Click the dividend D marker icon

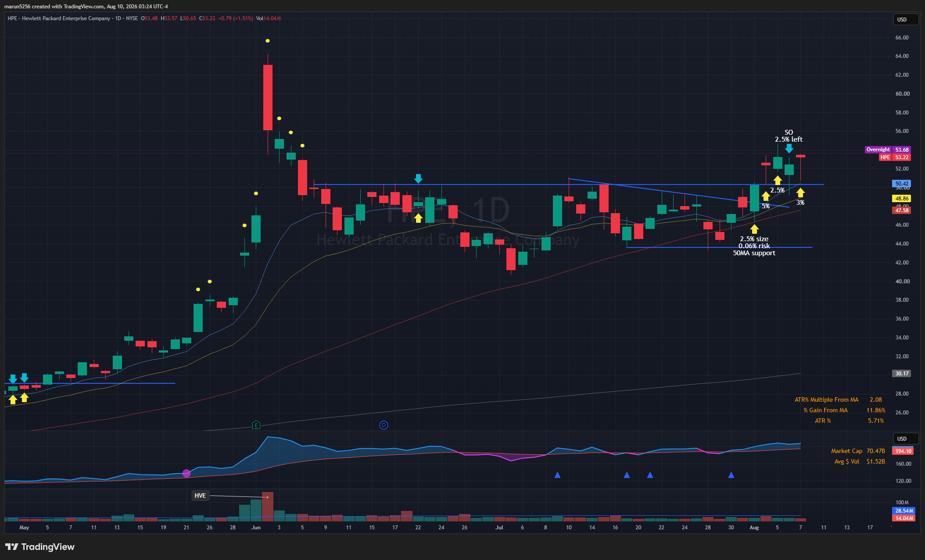tap(384, 425)
